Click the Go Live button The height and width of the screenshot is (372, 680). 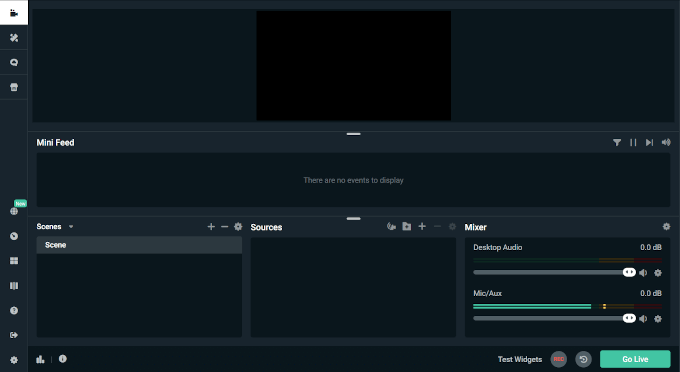coord(635,359)
